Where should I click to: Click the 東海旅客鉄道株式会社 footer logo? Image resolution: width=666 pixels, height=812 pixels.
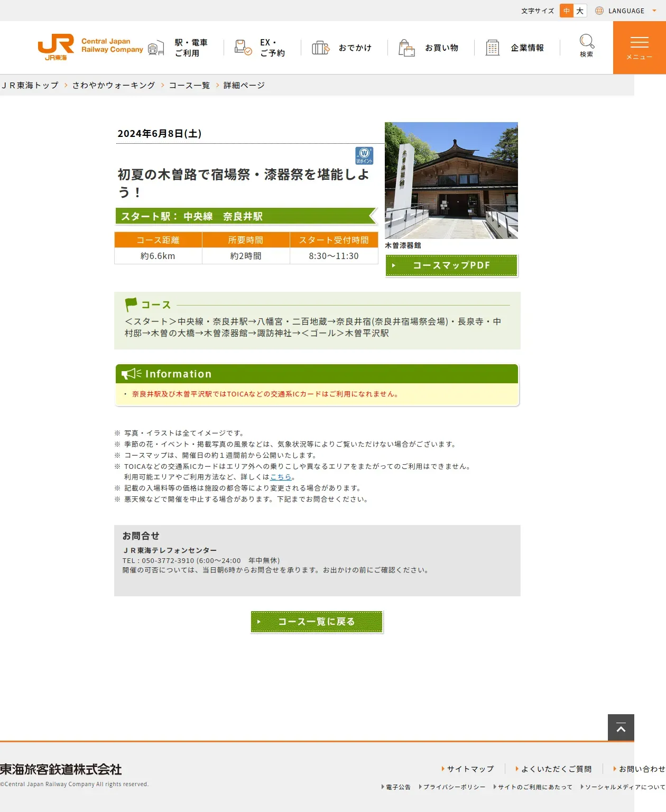[x=61, y=769]
